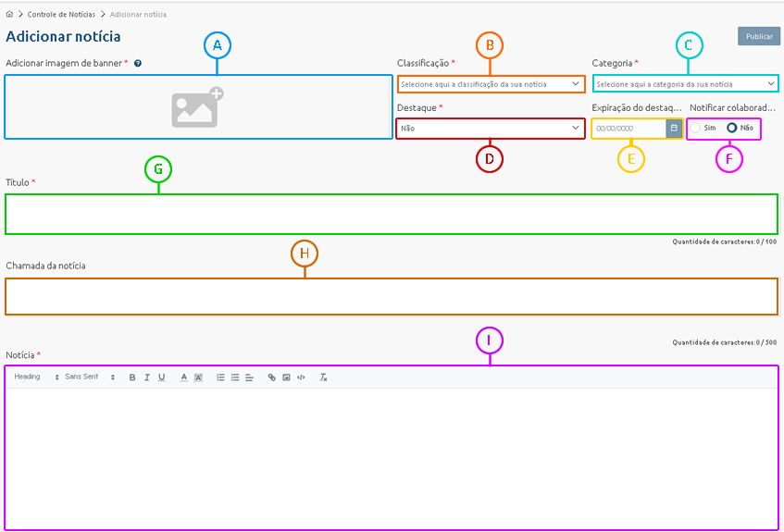Insert a hyperlink using the link icon

click(271, 377)
